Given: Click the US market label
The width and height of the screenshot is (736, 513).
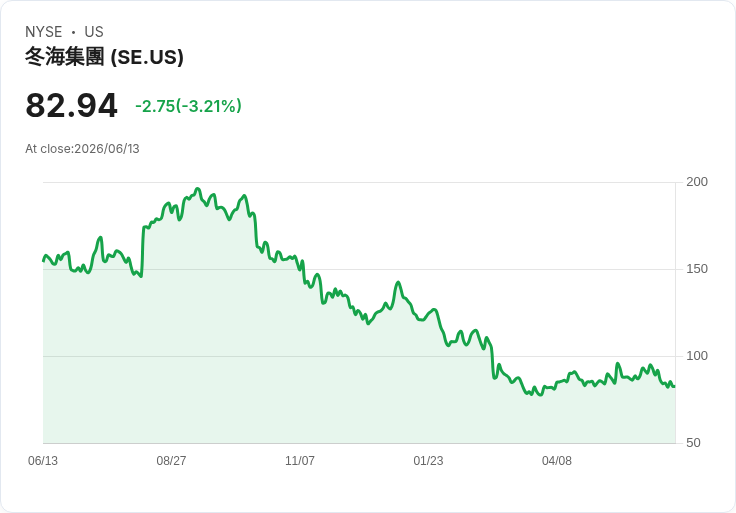Looking at the screenshot, I should (x=94, y=31).
